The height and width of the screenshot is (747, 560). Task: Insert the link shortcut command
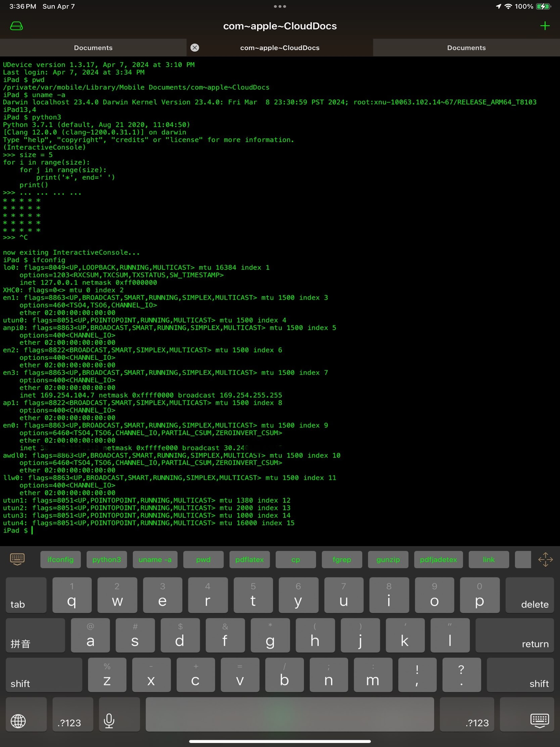pyautogui.click(x=489, y=560)
